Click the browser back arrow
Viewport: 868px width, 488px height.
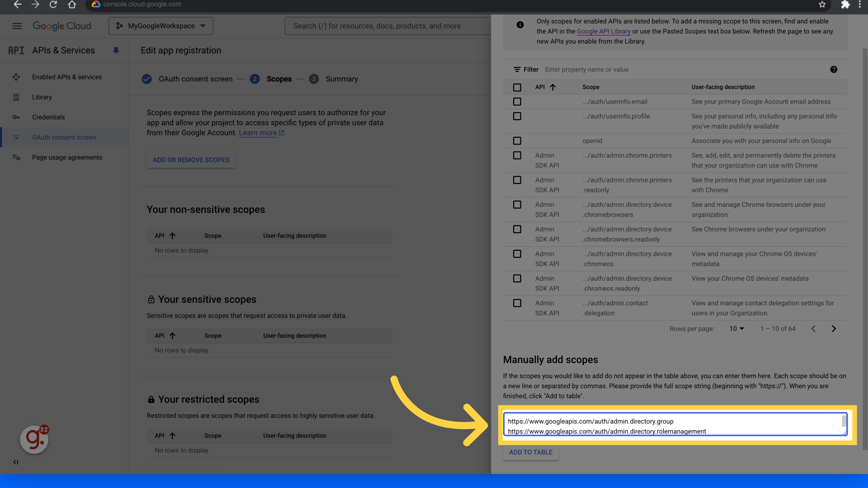point(17,5)
